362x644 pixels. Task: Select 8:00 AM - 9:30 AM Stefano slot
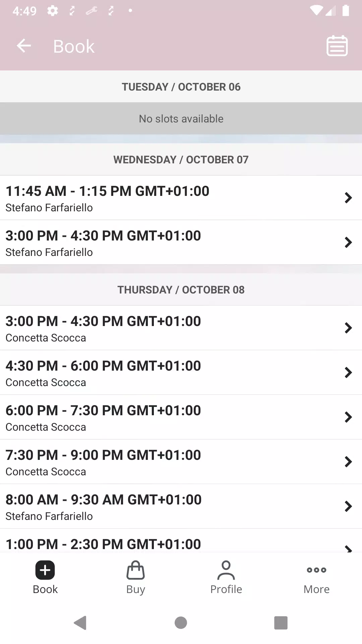[181, 506]
